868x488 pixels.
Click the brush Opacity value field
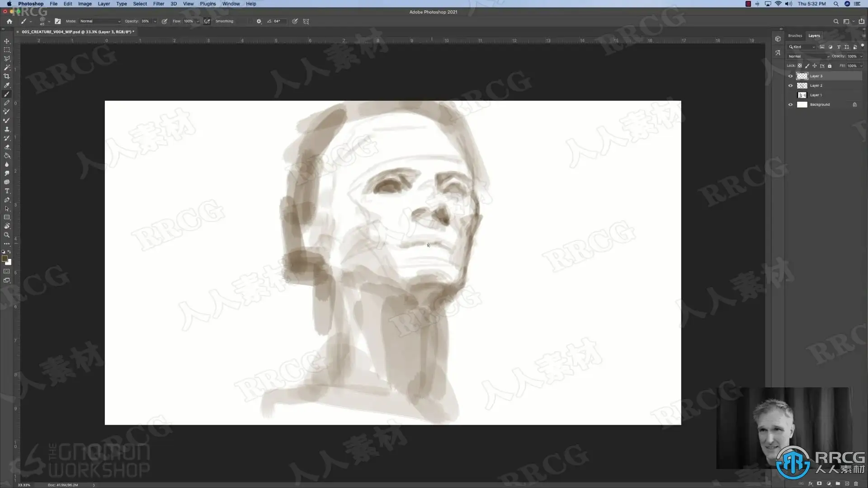(146, 21)
